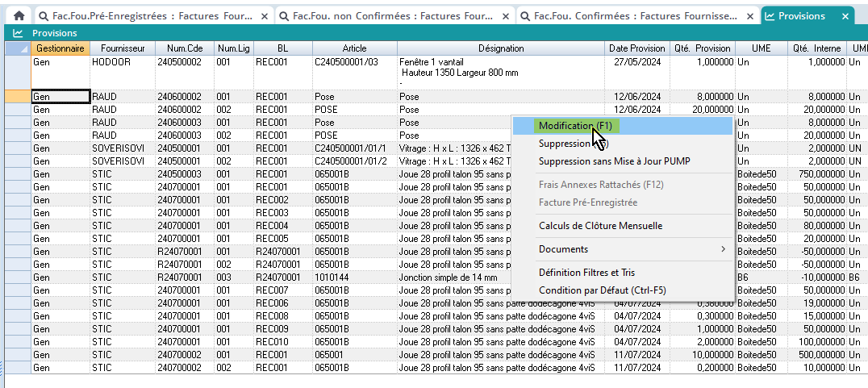Close the Fac.Fou.Pré-Enregistrées tab
Image resolution: width=868 pixels, height=388 pixels.
(x=265, y=16)
